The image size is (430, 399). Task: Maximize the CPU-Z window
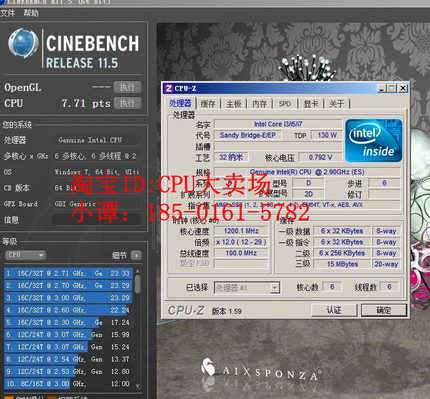pyautogui.click(x=392, y=88)
